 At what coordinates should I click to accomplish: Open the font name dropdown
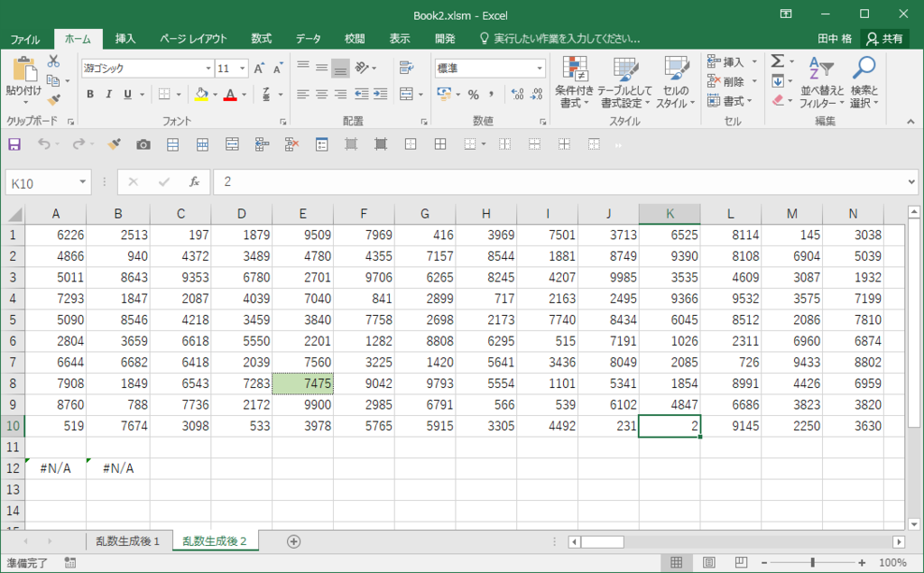click(x=208, y=69)
